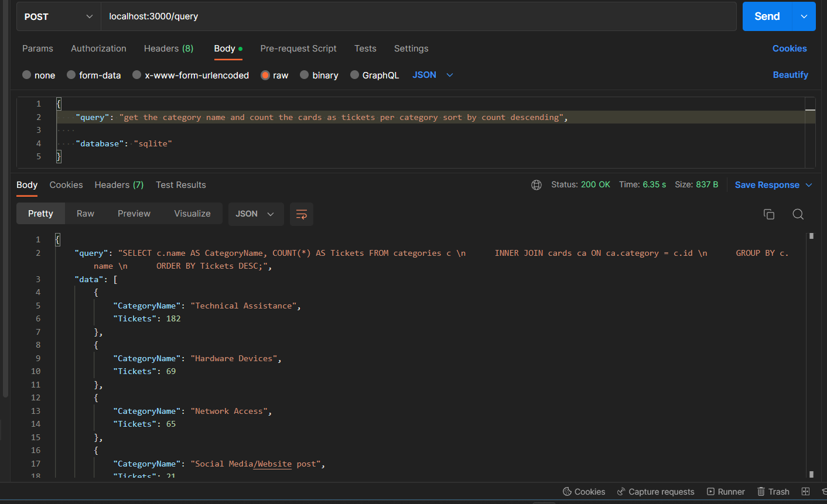This screenshot has height=504, width=827.
Task: Open the search icon in the response panel
Action: click(x=798, y=214)
